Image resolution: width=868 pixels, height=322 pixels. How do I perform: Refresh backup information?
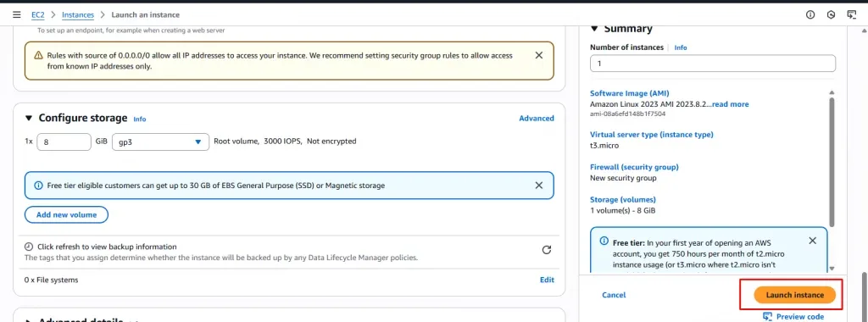[547, 250]
